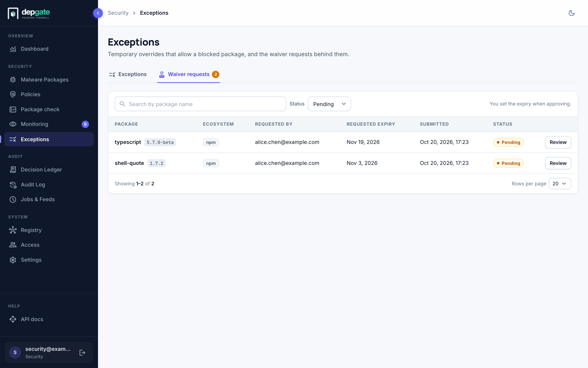
Task: Click the typescript package name
Action: 128,142
